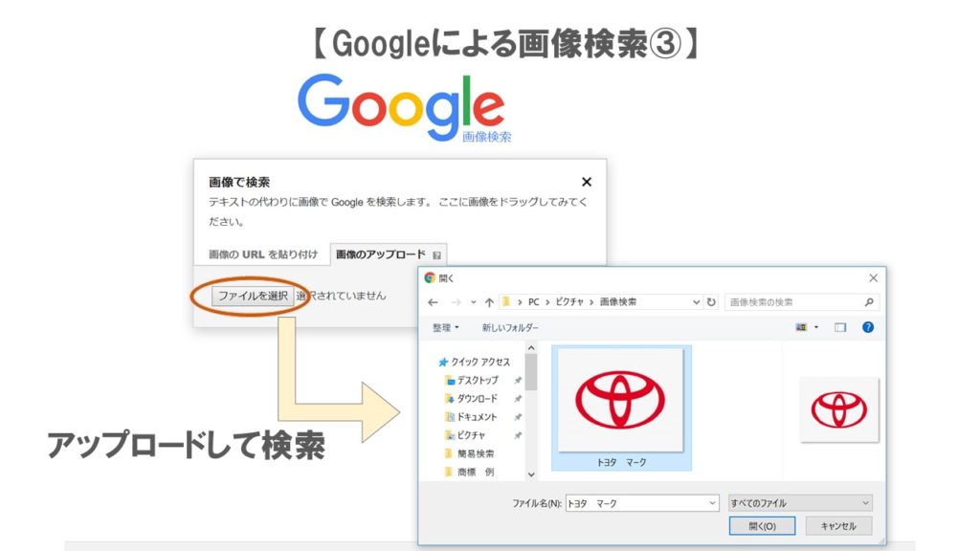Click the 画像検索の検索 search field
This screenshot has height=551, width=980.
click(792, 302)
